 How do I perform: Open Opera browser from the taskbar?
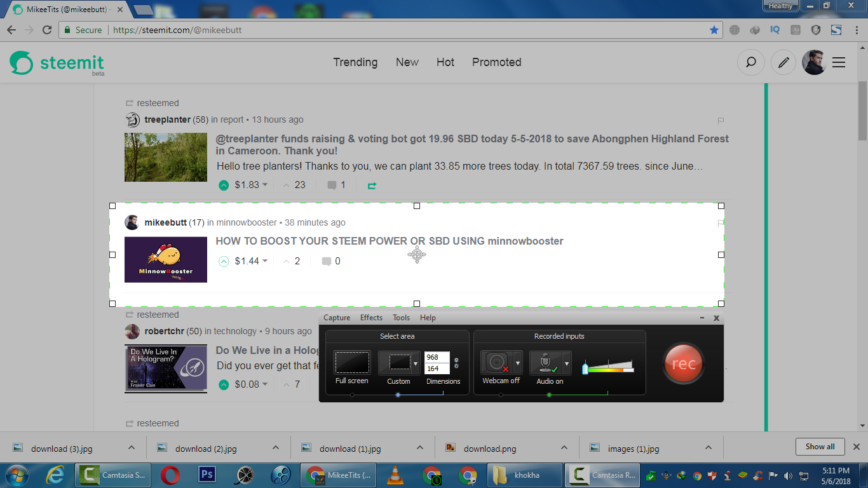tap(170, 475)
